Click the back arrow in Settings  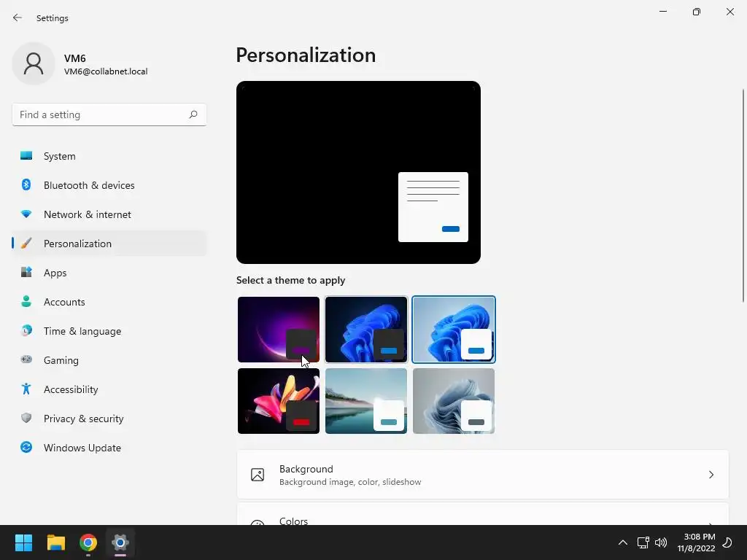click(x=18, y=17)
